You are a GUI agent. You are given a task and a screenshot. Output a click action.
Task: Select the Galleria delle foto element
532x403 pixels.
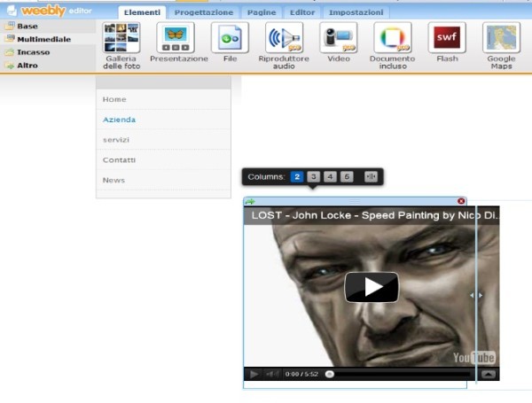coord(121,38)
